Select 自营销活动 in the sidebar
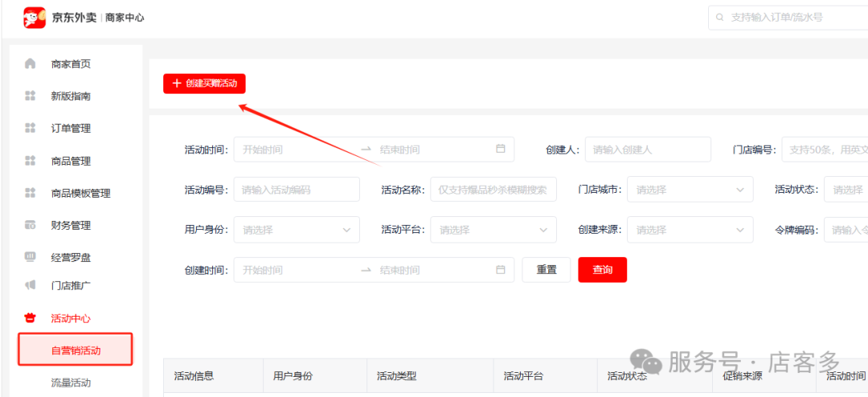This screenshot has width=868, height=397. (76, 350)
